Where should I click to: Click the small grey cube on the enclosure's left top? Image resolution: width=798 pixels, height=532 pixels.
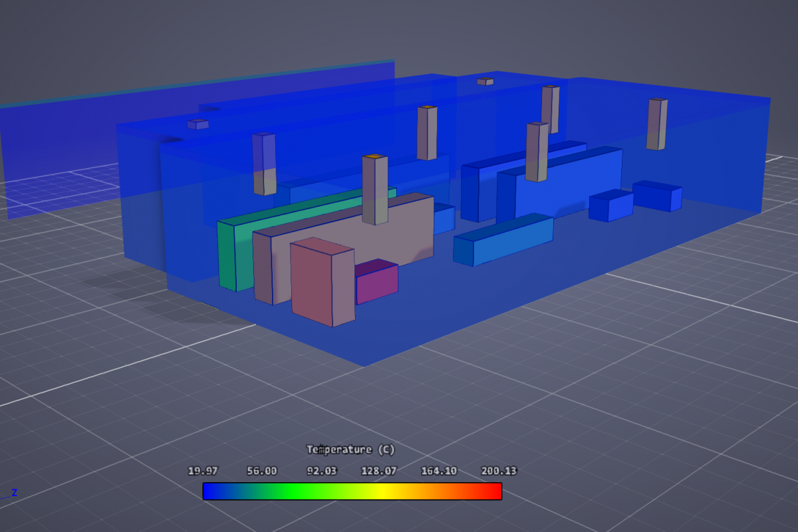coord(198,124)
